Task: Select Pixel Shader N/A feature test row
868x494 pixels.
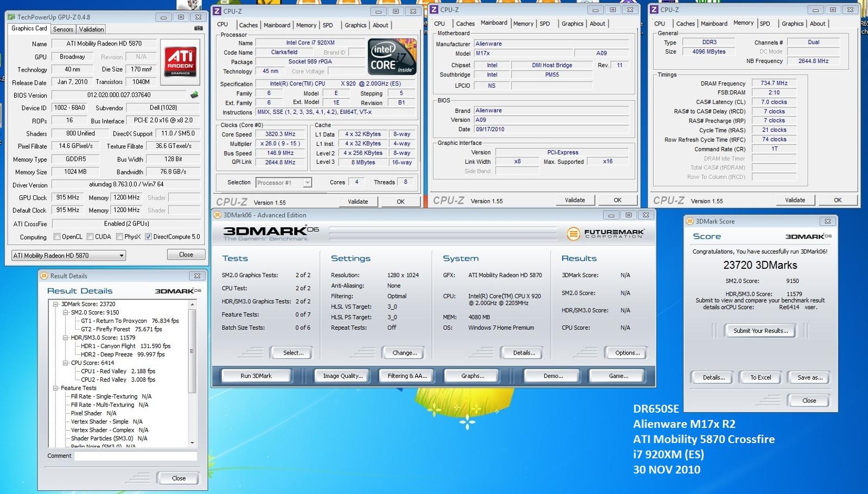Action: [x=93, y=413]
